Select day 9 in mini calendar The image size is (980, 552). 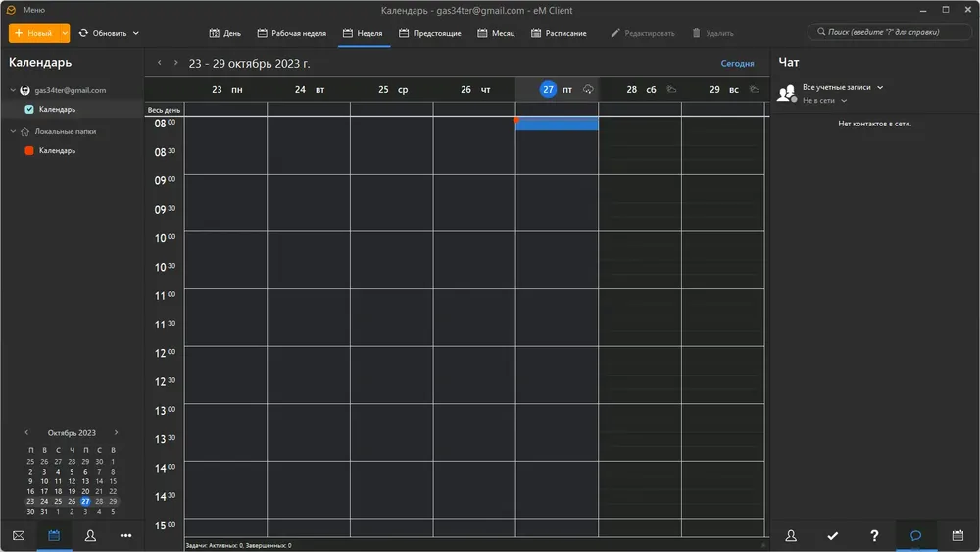coord(30,481)
